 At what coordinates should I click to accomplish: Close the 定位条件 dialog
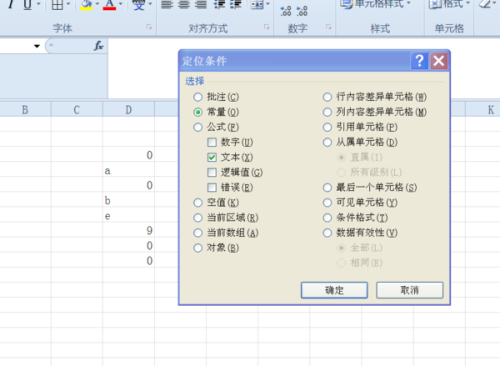(x=439, y=61)
